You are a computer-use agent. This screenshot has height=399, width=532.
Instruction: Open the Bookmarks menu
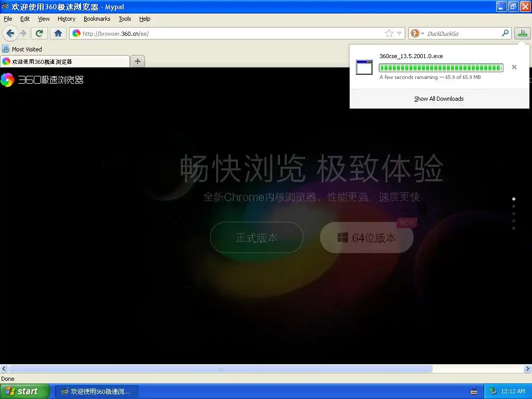pos(97,19)
